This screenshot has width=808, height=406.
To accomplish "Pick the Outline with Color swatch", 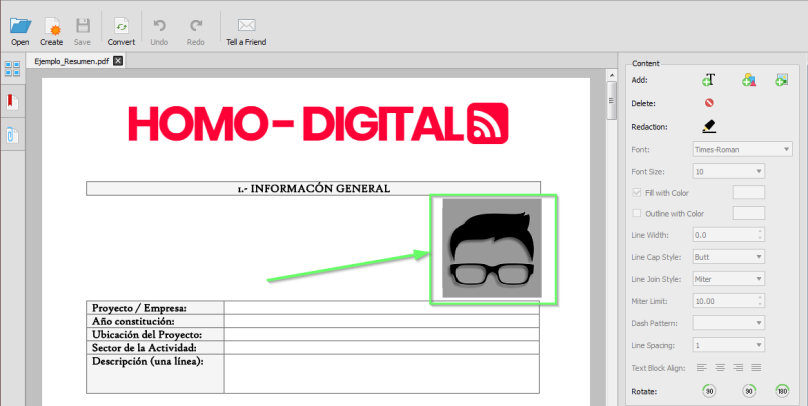I will pos(749,213).
